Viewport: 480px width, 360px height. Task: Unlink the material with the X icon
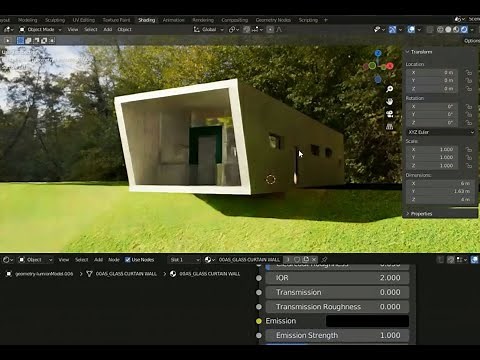[x=314, y=260]
